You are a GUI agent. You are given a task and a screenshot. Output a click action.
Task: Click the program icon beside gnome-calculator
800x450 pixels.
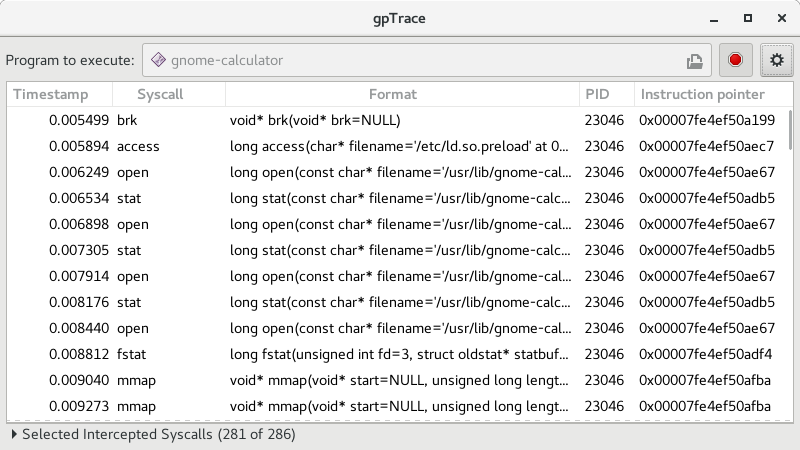point(158,60)
